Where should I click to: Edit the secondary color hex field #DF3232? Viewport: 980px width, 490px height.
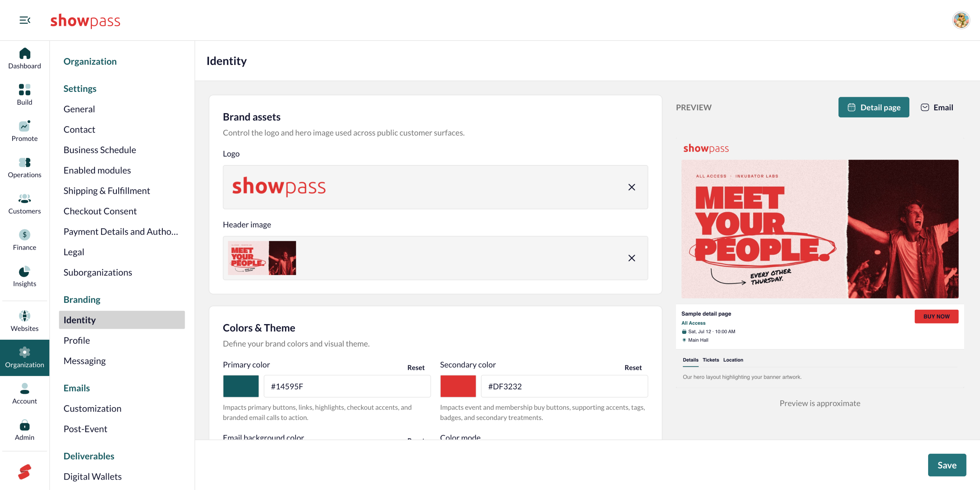564,386
